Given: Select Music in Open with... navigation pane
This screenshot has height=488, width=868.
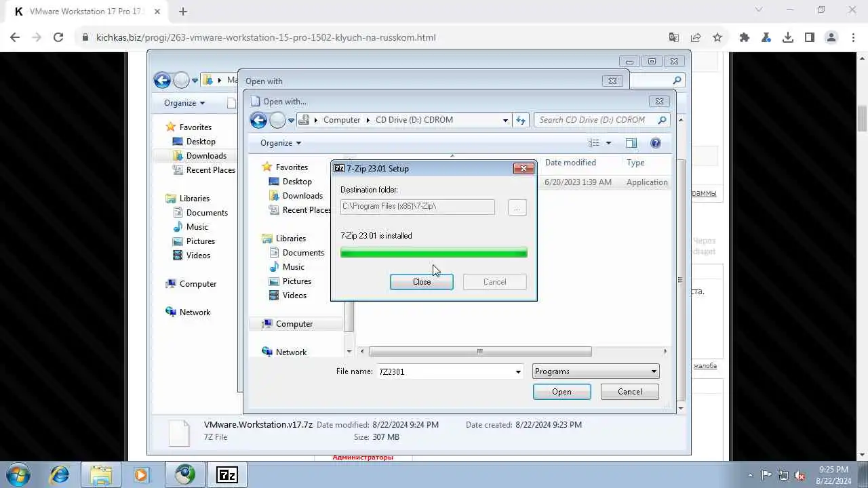Looking at the screenshot, I should click(293, 267).
